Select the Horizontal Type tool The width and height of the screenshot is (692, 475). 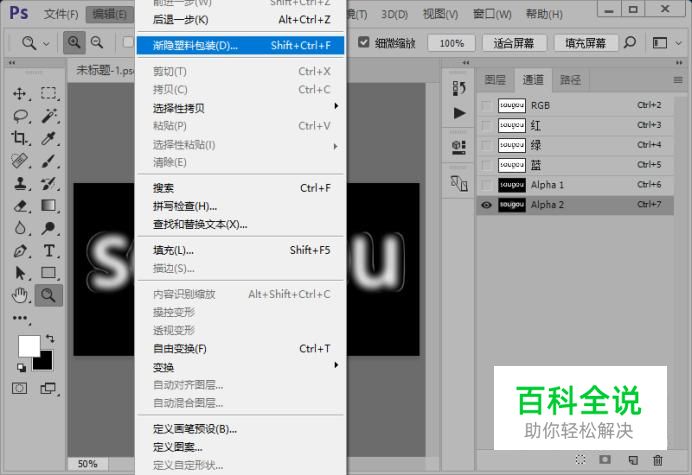coord(49,251)
